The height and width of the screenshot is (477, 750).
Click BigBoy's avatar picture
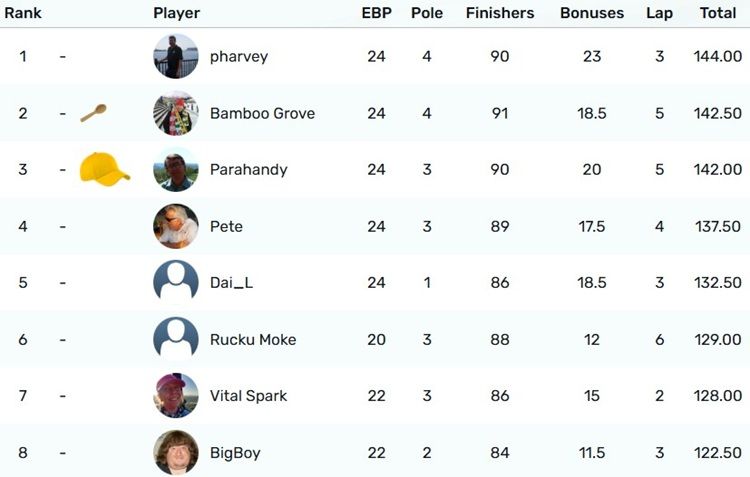(176, 453)
